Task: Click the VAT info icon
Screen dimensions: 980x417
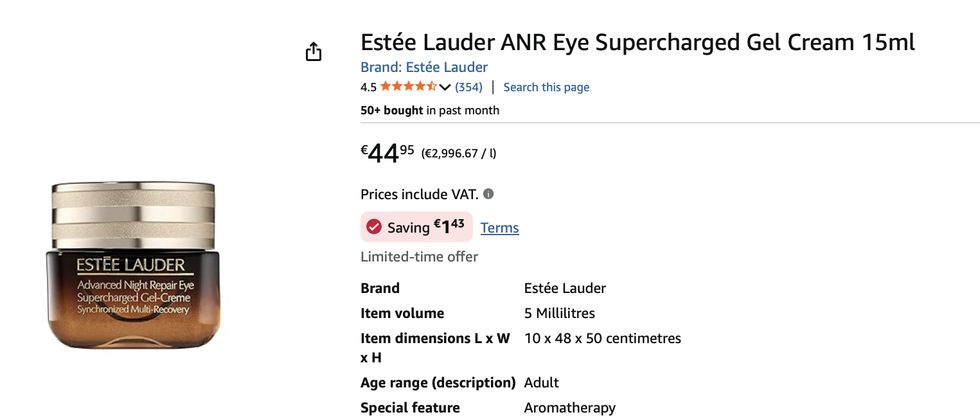Action: [x=488, y=194]
